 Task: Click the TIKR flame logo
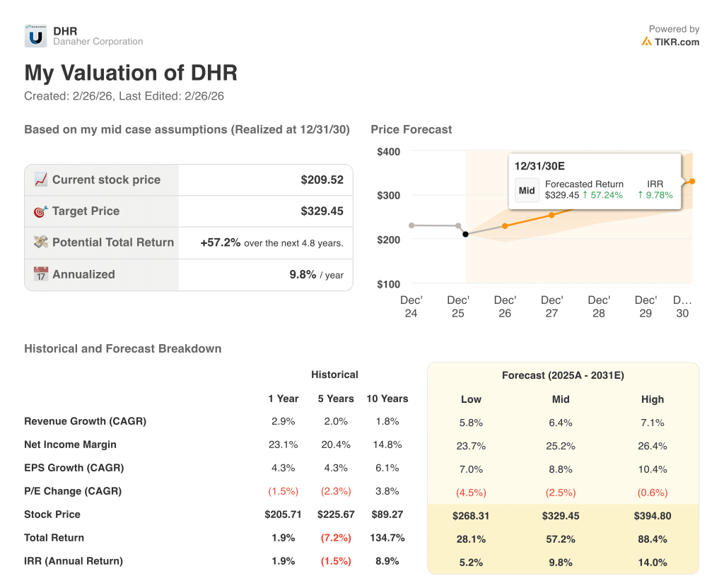[x=646, y=42]
